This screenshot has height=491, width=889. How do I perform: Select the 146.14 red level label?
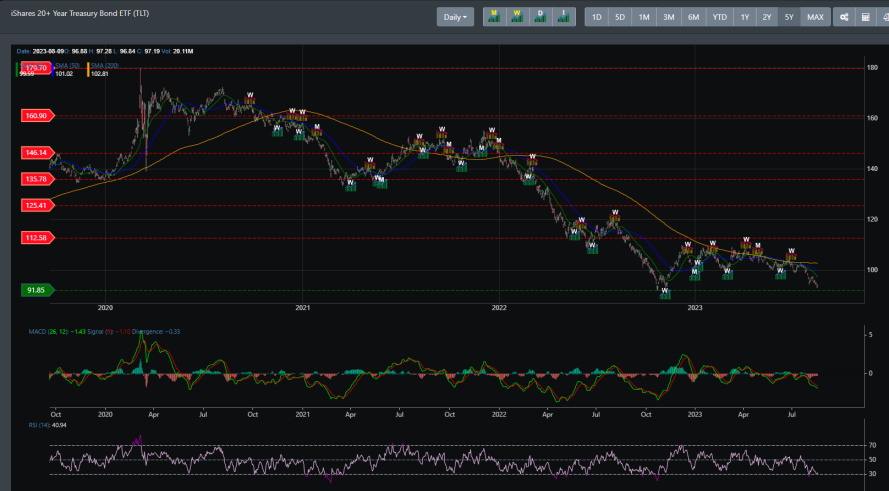pyautogui.click(x=37, y=153)
